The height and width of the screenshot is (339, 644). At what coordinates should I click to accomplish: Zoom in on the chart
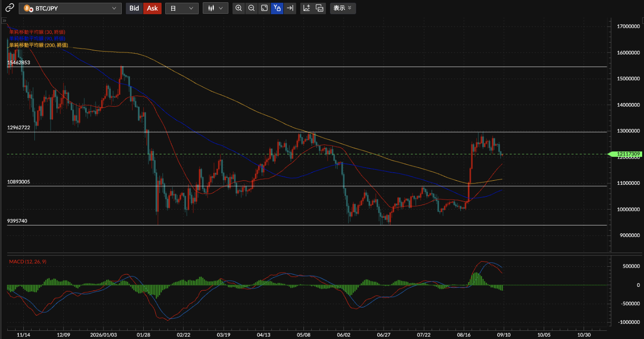click(x=239, y=8)
